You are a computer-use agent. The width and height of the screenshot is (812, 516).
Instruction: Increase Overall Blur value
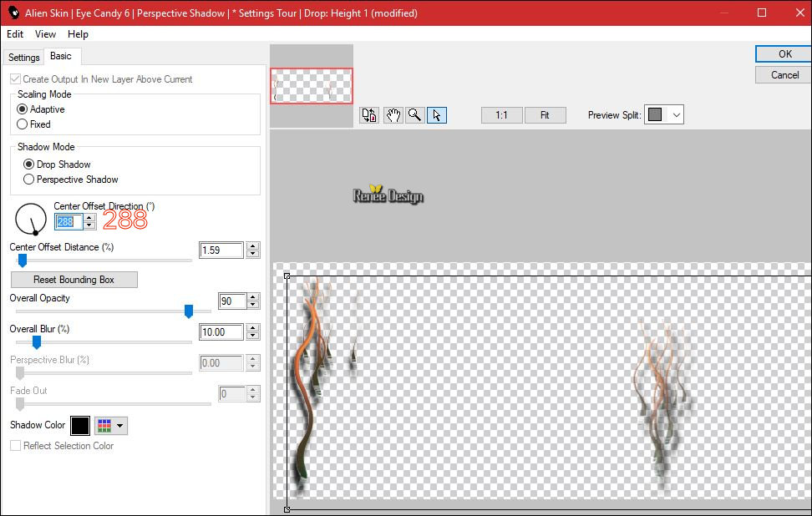(x=253, y=328)
